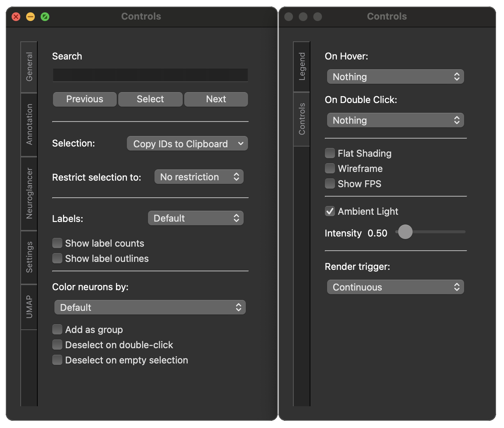Image resolution: width=504 pixels, height=428 pixels.
Task: Open the Settings vertical tab
Action: (x=29, y=257)
